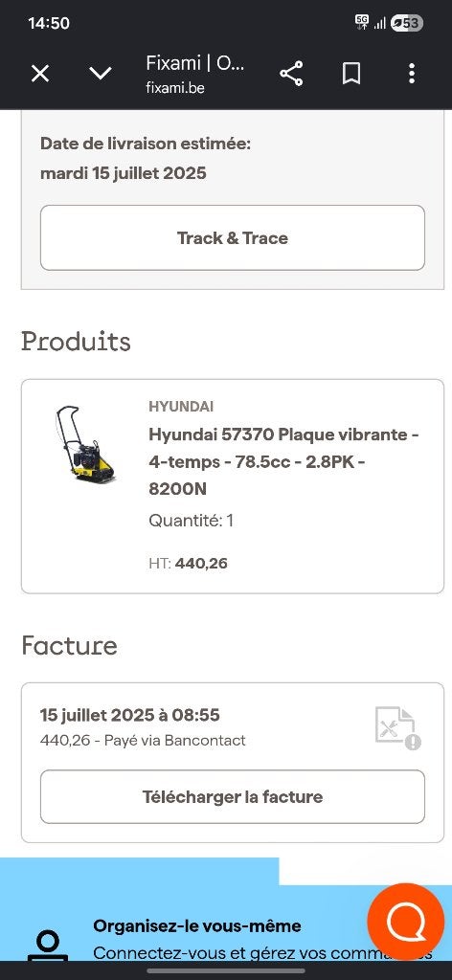Tap the Android gesture navigation bar
Screen dimensions: 452x980
tap(226, 970)
